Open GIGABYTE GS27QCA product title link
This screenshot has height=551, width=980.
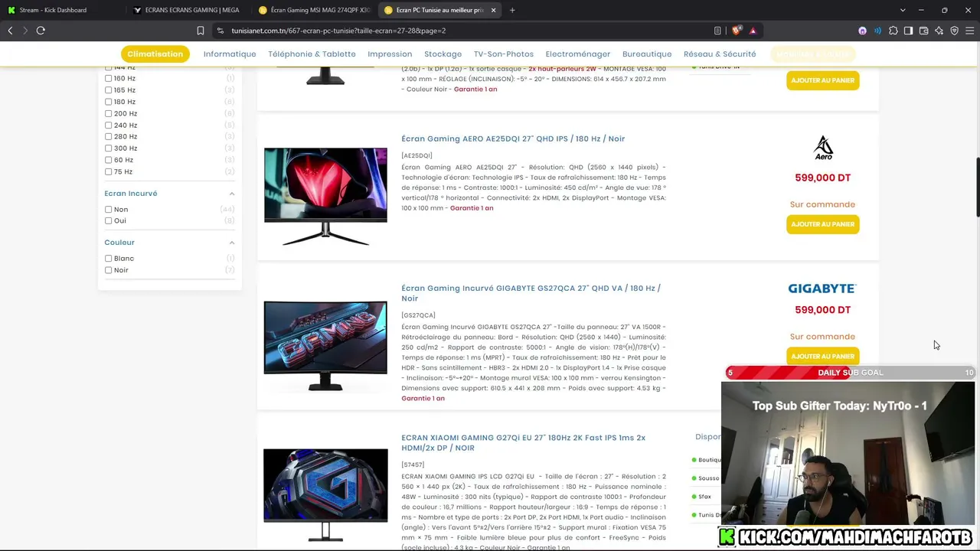(531, 293)
